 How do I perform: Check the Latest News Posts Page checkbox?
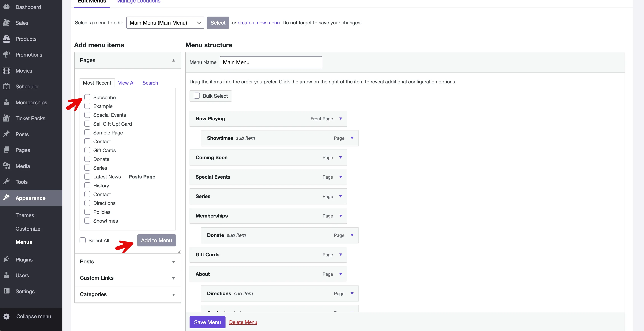point(87,176)
